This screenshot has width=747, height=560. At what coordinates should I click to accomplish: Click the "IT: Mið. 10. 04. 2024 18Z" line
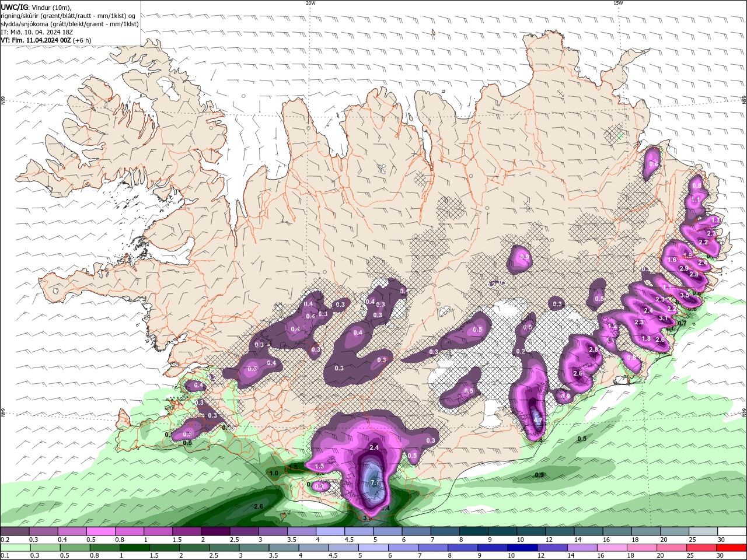[36, 32]
